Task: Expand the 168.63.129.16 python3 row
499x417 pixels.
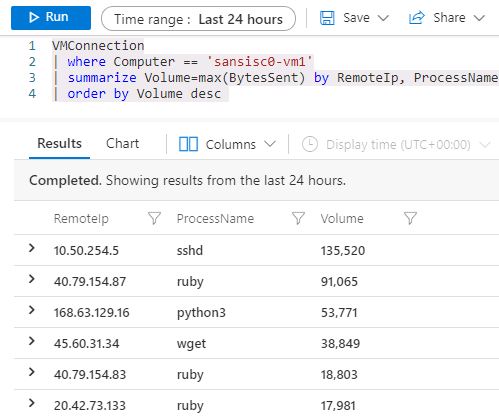Action: pos(32,310)
